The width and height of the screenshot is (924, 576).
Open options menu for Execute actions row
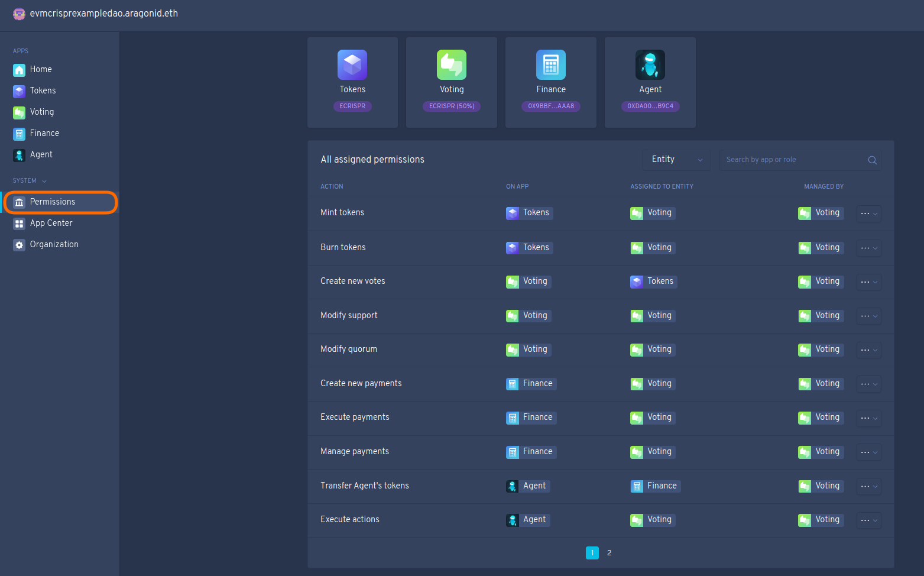[x=869, y=520]
